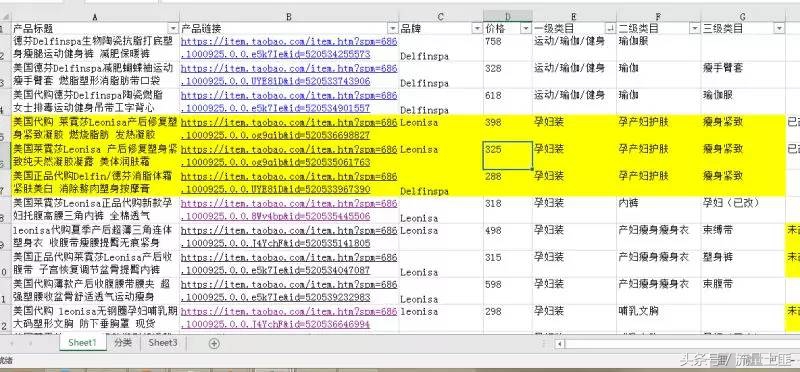Open taobao link ending id=520536646994
Image resolution: width=800 pixels, height=372 pixels.
(x=289, y=318)
